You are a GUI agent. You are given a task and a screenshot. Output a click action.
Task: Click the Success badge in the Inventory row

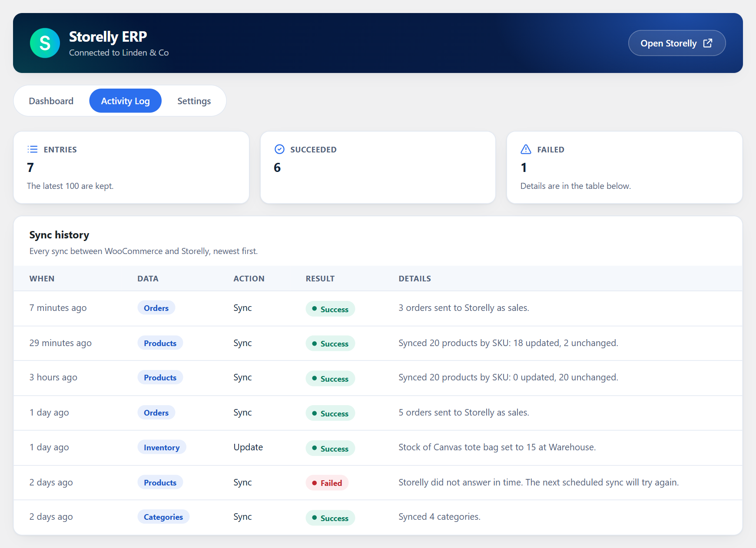(330, 449)
